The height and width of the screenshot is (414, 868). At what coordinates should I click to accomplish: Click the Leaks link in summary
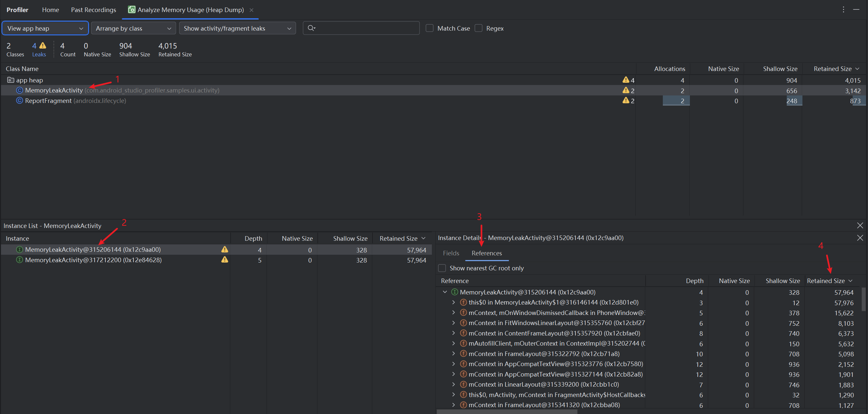[39, 54]
